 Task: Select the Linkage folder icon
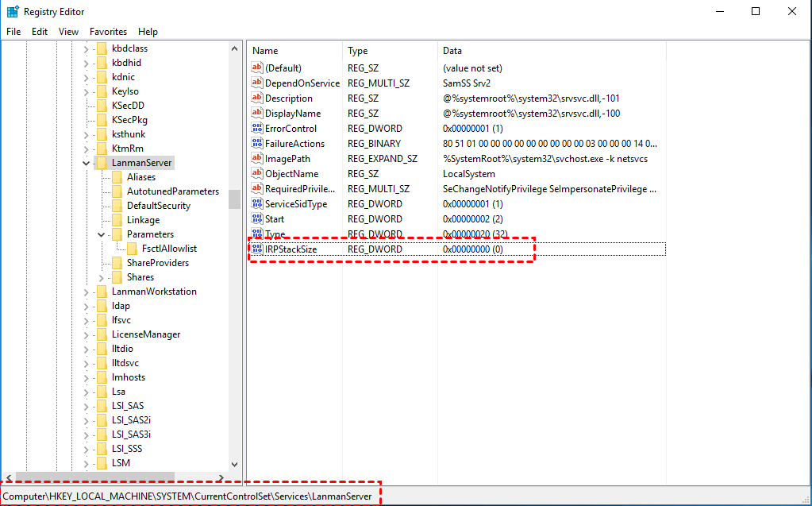pos(117,220)
